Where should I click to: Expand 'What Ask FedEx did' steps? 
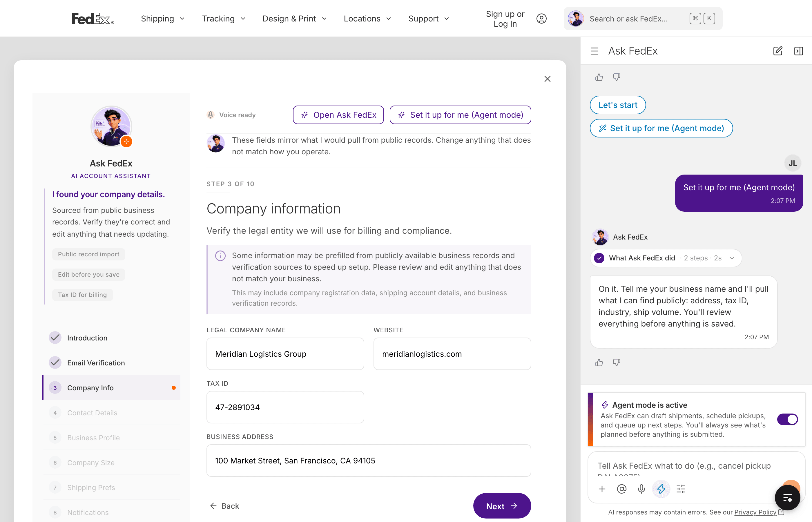pyautogui.click(x=666, y=258)
